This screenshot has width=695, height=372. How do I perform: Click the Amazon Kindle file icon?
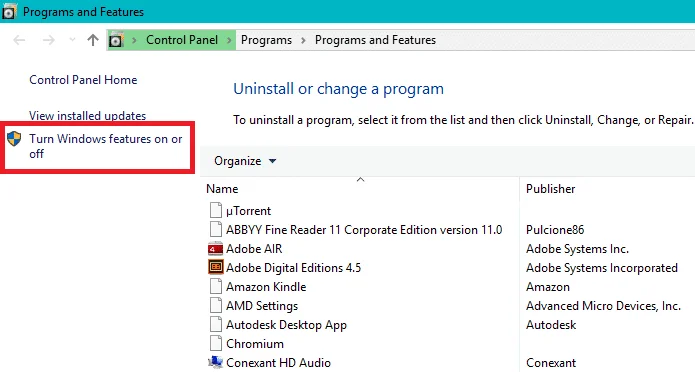tap(215, 286)
